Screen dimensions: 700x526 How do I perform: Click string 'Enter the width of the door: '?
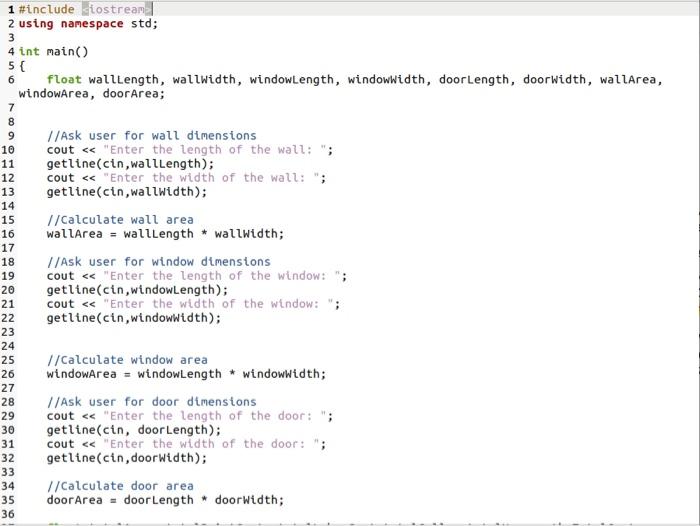tap(211, 443)
